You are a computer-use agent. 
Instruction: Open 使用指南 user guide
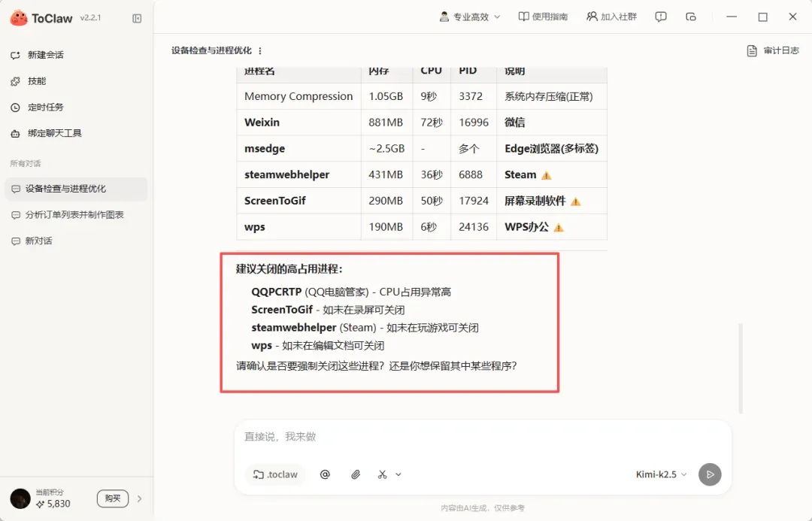tap(543, 17)
